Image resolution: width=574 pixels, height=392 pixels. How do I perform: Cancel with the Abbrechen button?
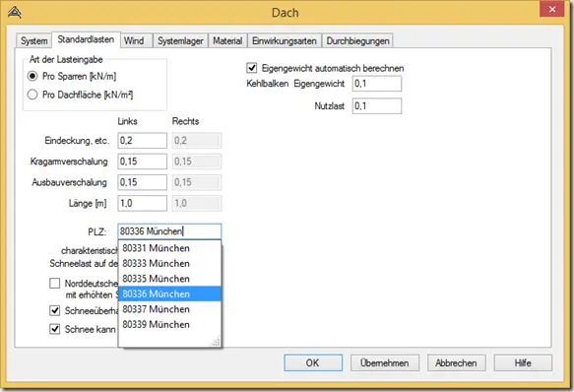click(x=457, y=363)
